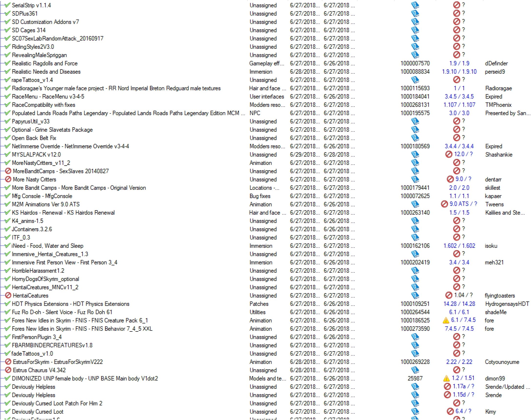This screenshot has height=420, width=532.
Task: Click the Nexus ID 1000088834
Action: pyautogui.click(x=415, y=71)
